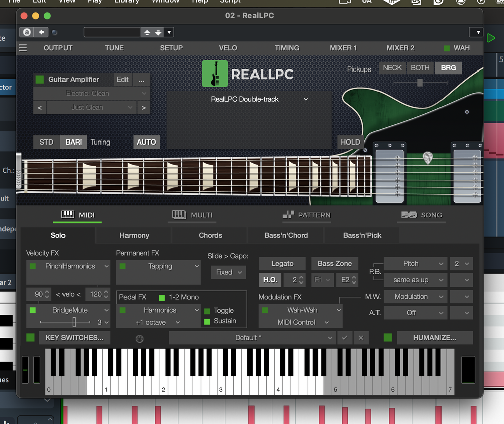
Task: Click the pickup blend slider handle
Action: pyautogui.click(x=420, y=83)
